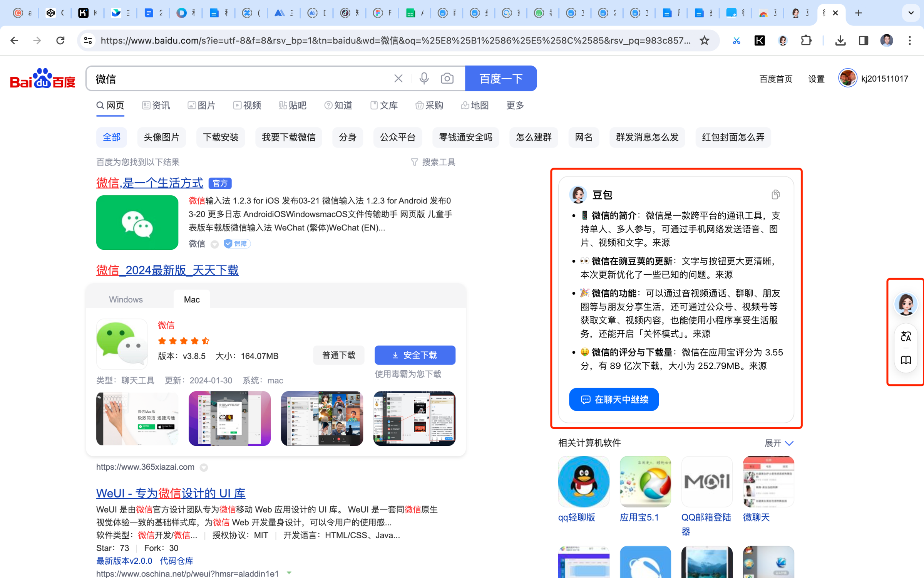Select the 全部 filter chip
Screen dimensions: 924x578
[111, 137]
